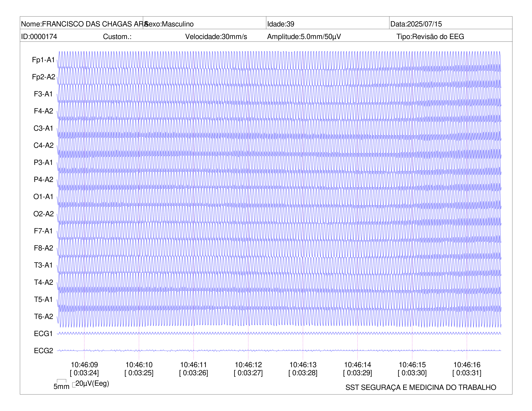The image size is (532, 411).
Task: Select the F3-A1 channel label
Action: 43,94
